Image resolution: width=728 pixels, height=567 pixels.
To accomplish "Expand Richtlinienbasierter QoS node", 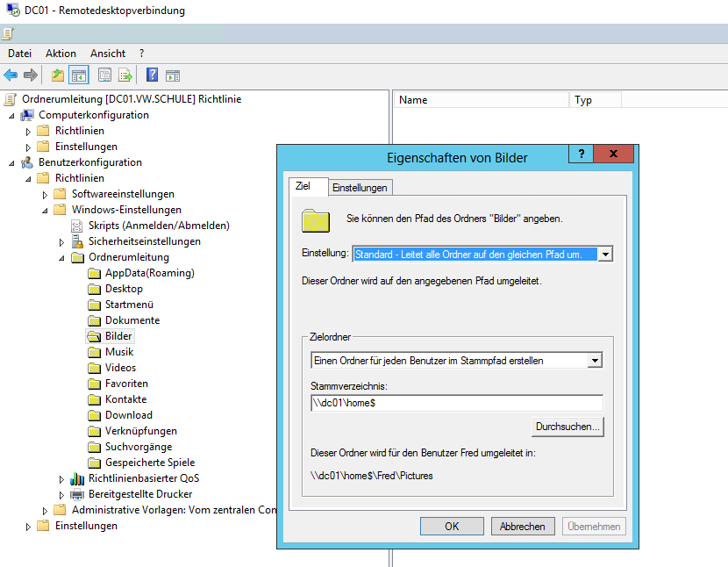I will tap(62, 479).
